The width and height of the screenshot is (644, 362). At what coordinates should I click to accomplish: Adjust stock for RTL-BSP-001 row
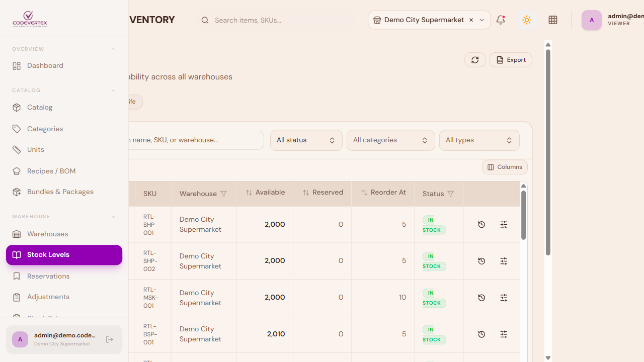click(x=504, y=334)
